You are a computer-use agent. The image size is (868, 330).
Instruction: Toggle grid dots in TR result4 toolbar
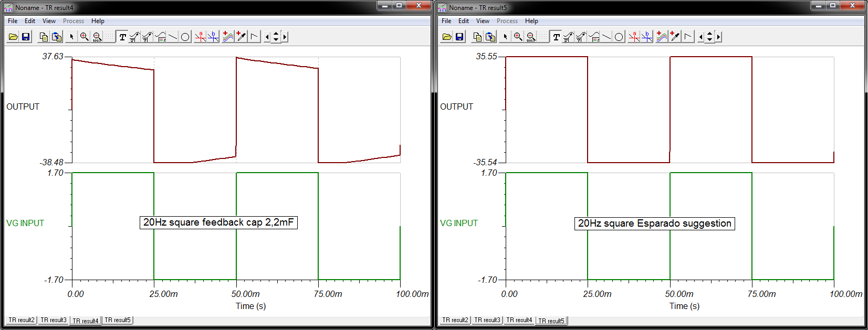pos(109,37)
